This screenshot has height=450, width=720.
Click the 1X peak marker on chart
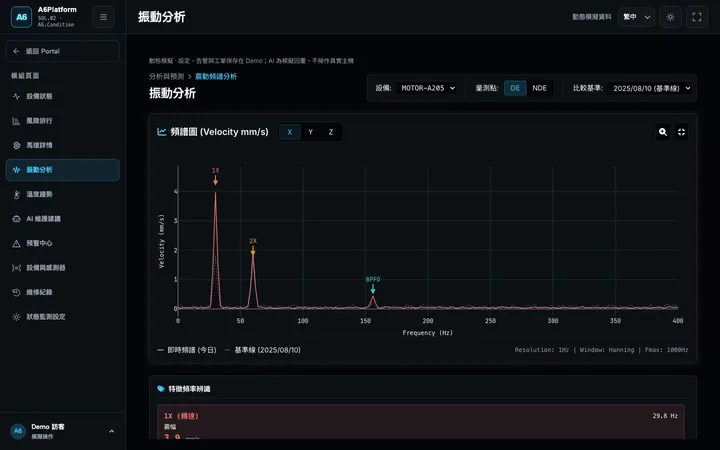pyautogui.click(x=215, y=176)
